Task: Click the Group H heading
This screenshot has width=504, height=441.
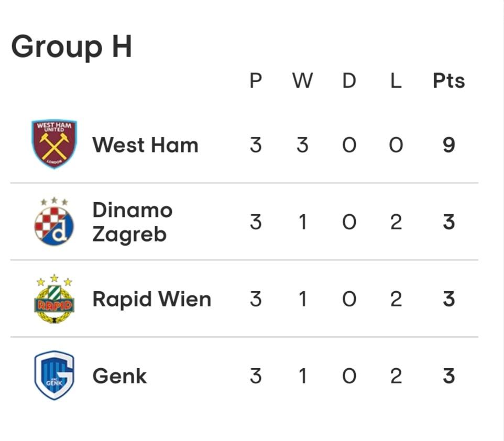Action: pos(72,47)
